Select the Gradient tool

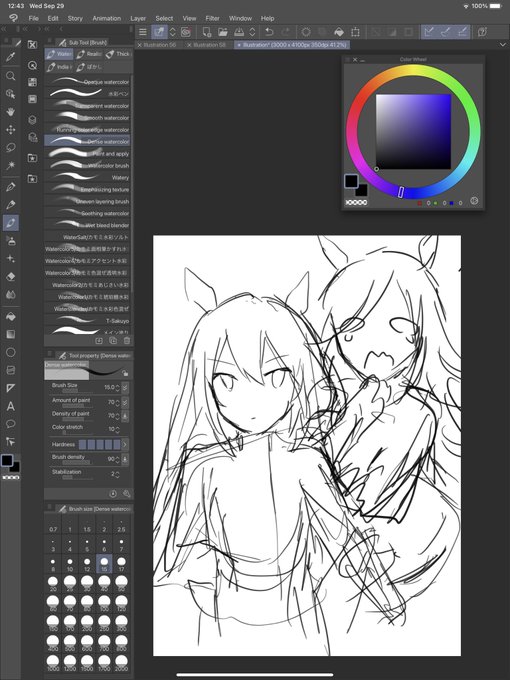coord(10,334)
